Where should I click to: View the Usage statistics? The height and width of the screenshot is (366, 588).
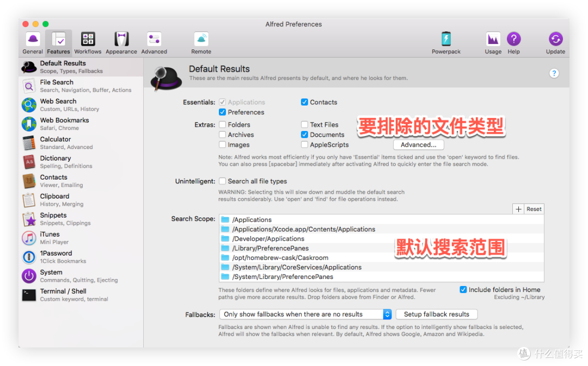click(493, 43)
